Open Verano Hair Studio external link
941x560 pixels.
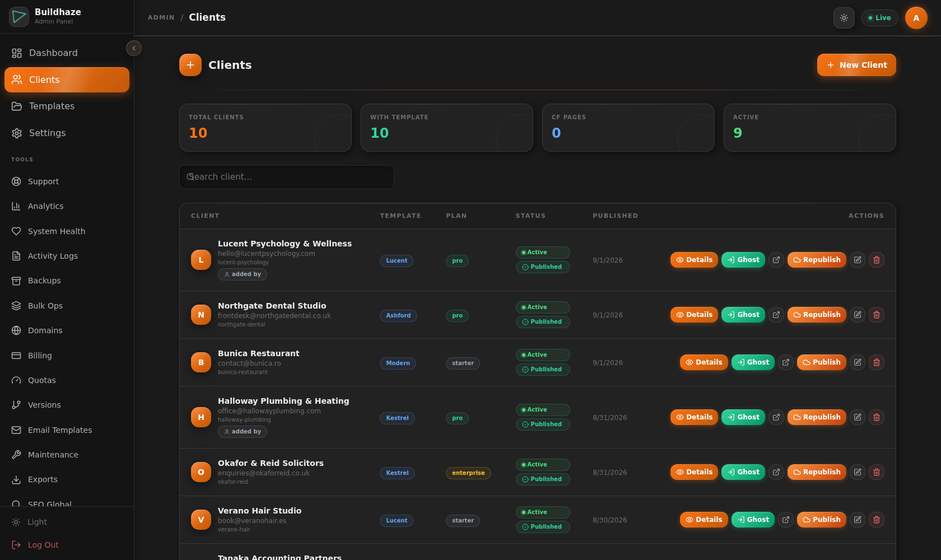[x=786, y=520]
